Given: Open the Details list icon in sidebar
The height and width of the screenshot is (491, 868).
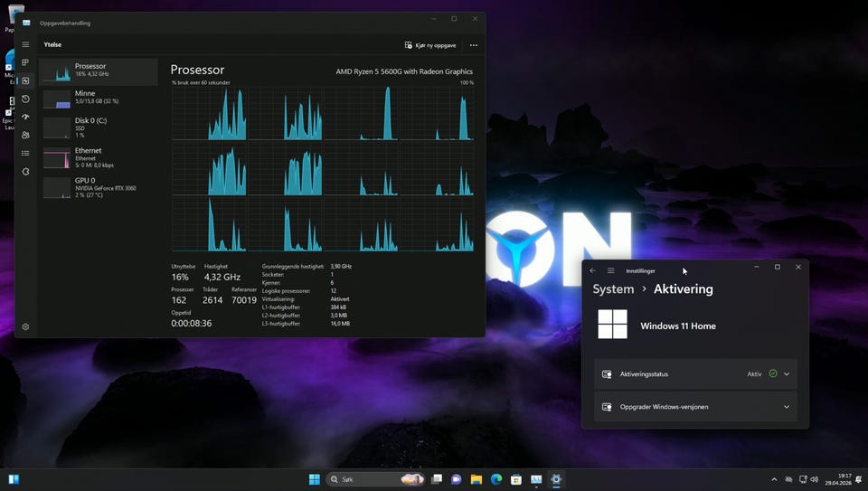Looking at the screenshot, I should pyautogui.click(x=25, y=154).
